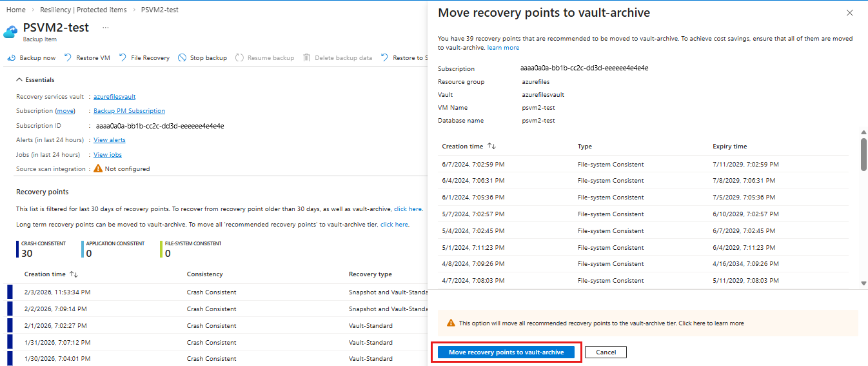The width and height of the screenshot is (868, 366).
Task: Open the ellipsis menu next to PSVM2-test
Action: [106, 28]
